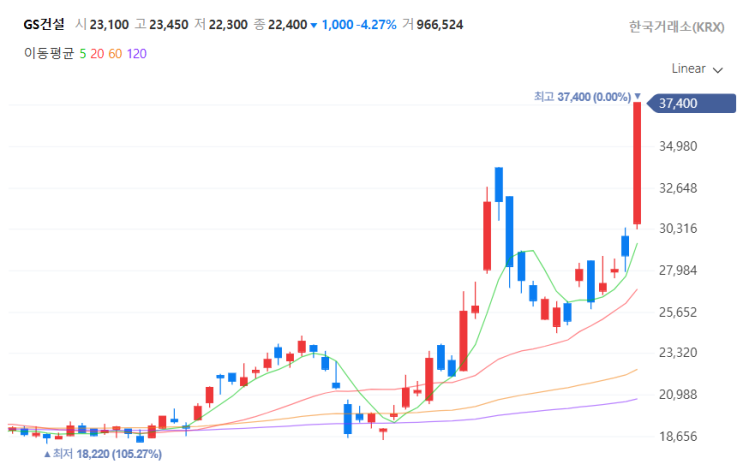Screen dimensions: 743x464
Task: Click the blue down-triangle beside 1,000 change
Action: [x=314, y=25]
